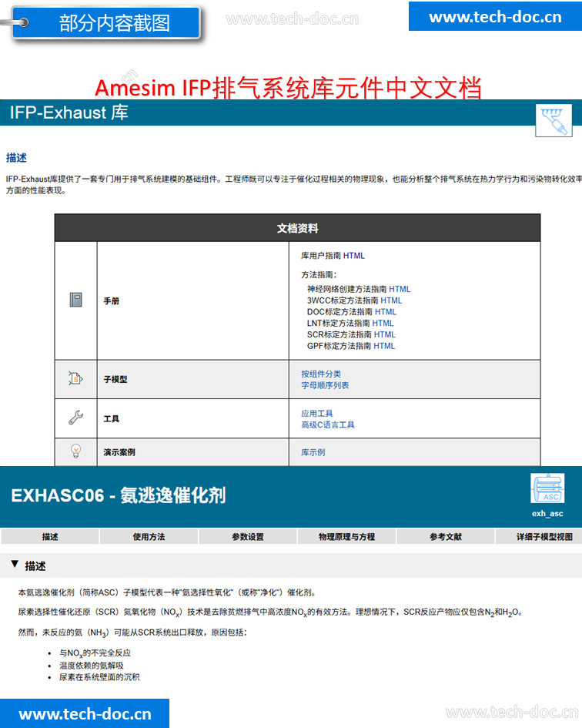Click the blue 描述 heading near the top
582x728 pixels.
click(16, 158)
